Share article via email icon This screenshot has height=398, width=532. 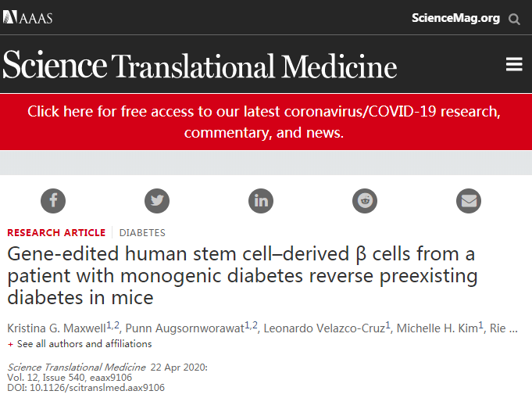coord(469,201)
